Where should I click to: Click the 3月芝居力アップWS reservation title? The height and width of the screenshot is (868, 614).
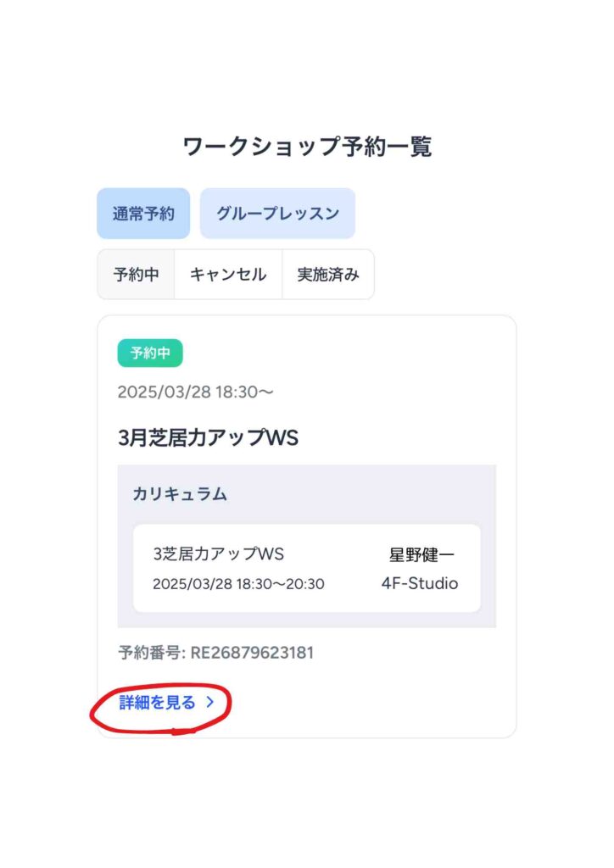tap(208, 438)
